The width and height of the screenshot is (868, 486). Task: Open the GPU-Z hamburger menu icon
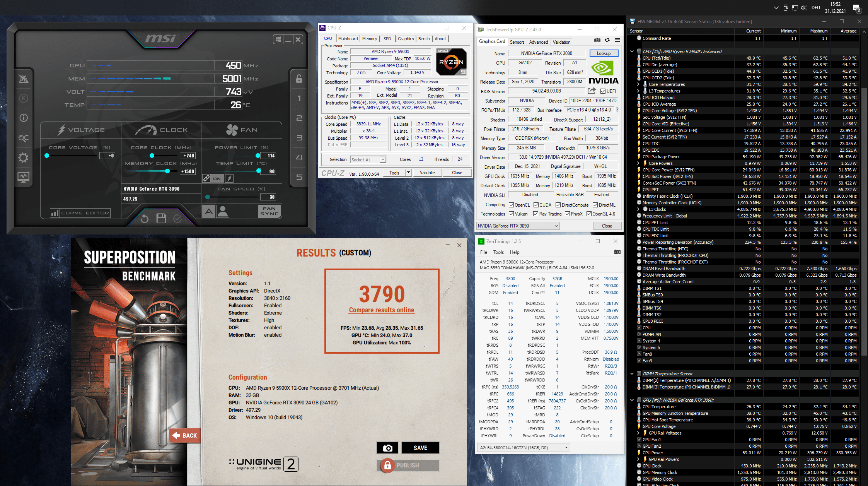pos(617,40)
